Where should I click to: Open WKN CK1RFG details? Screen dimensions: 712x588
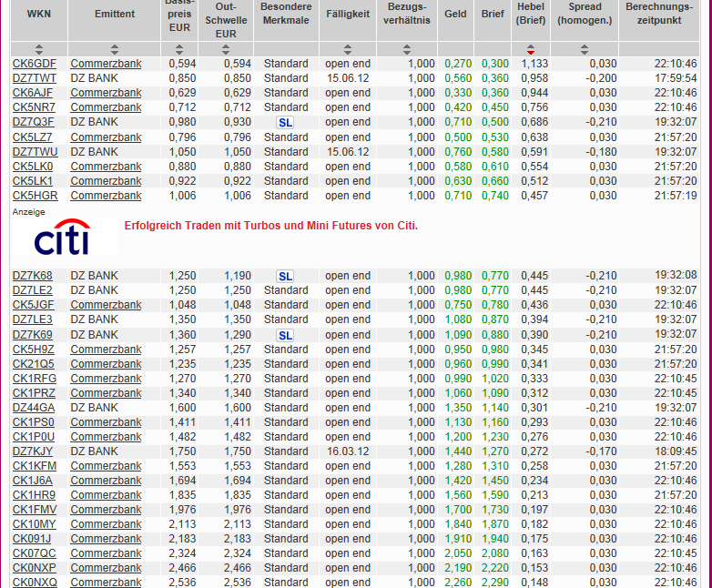click(x=35, y=379)
